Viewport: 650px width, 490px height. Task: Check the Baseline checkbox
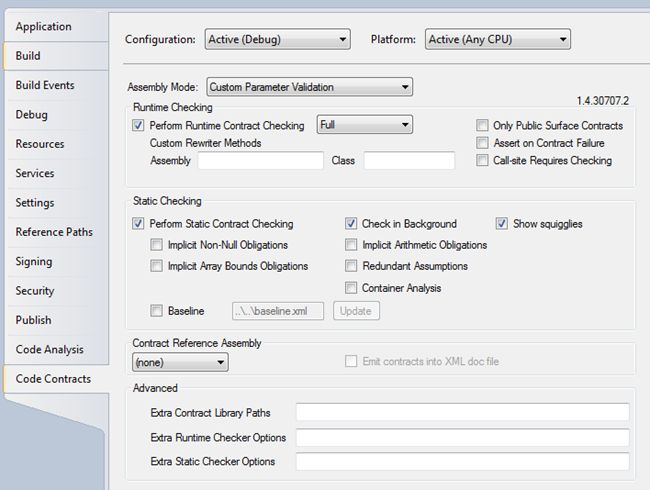(x=156, y=310)
